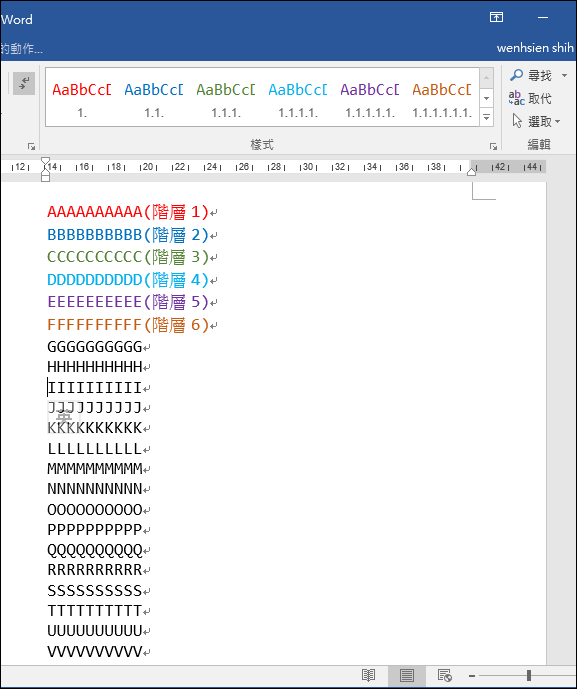Click the line JJJJJJJJJJ

point(95,408)
